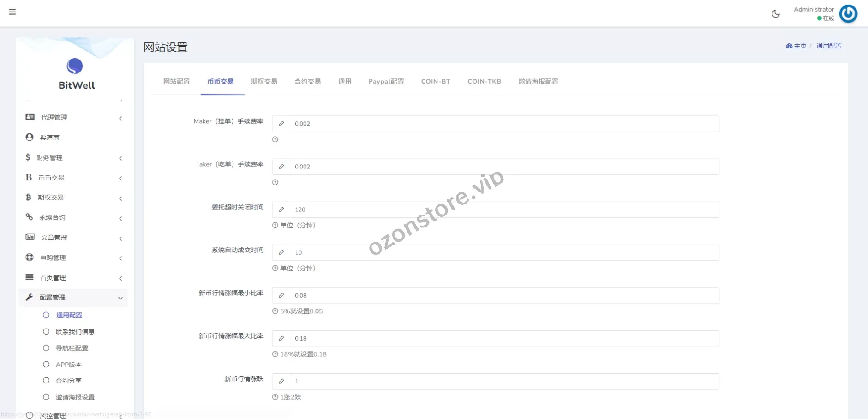Open the Paypal配置 tab
This screenshot has height=419, width=868.
[386, 81]
